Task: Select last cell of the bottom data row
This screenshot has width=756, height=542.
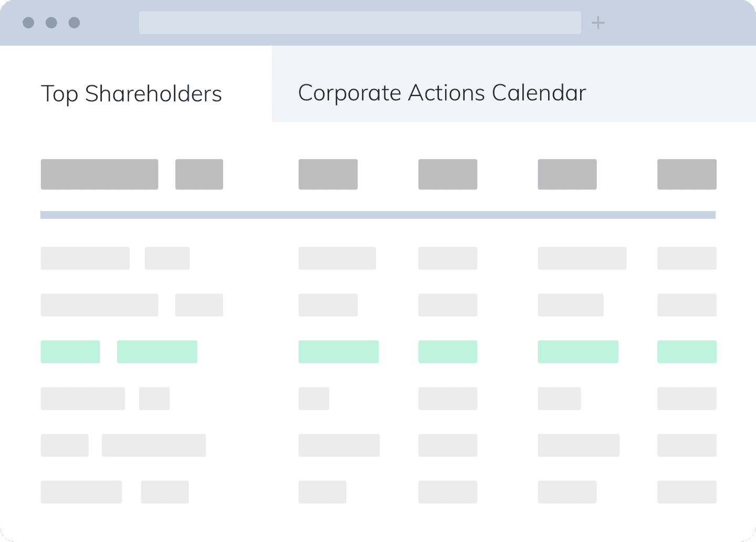Action: tap(687, 492)
